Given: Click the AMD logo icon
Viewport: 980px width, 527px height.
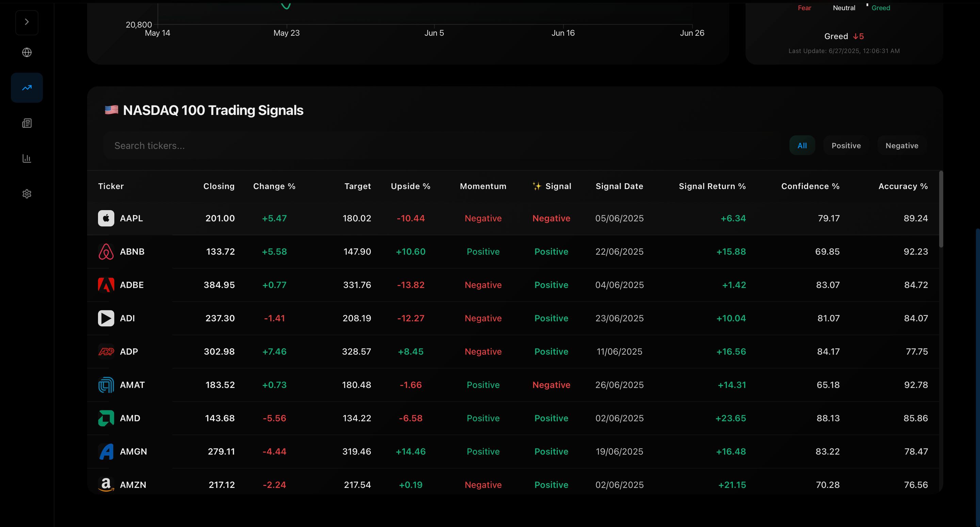Looking at the screenshot, I should click(106, 418).
